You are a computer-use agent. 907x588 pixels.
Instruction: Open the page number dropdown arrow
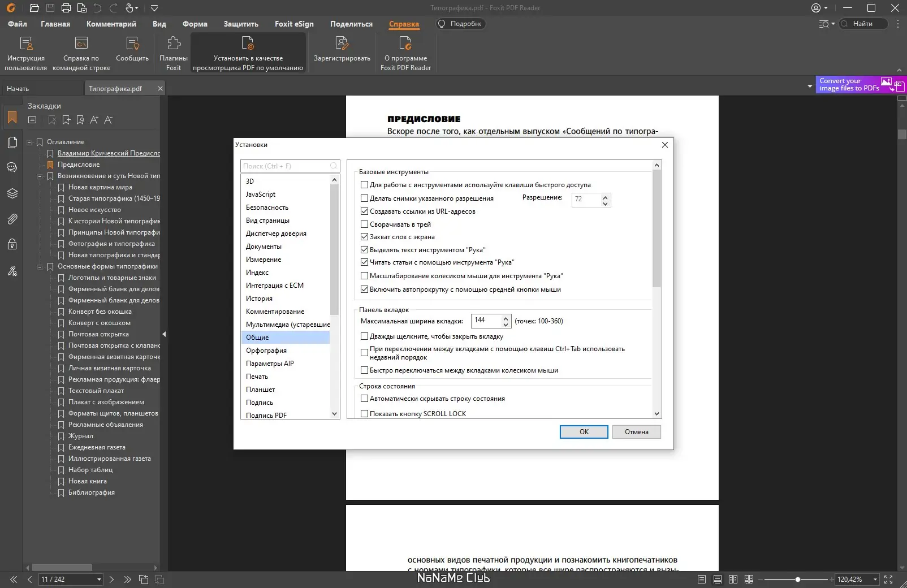tap(99, 580)
